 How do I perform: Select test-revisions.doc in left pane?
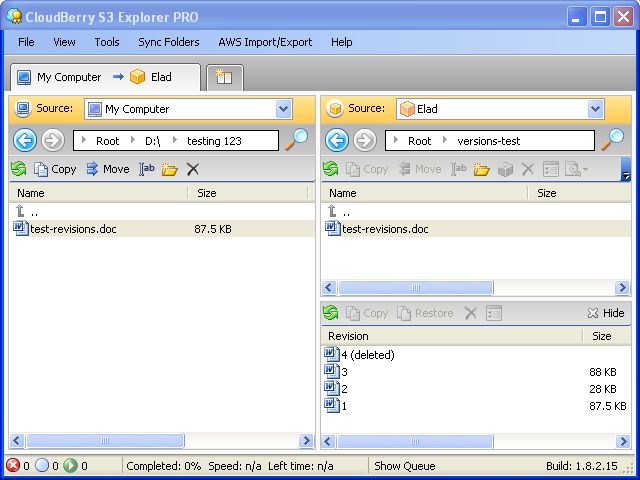[x=162, y=229]
